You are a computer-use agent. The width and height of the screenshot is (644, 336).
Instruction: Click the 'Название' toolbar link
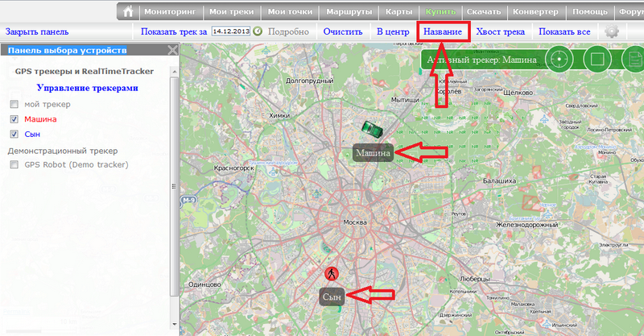(443, 32)
